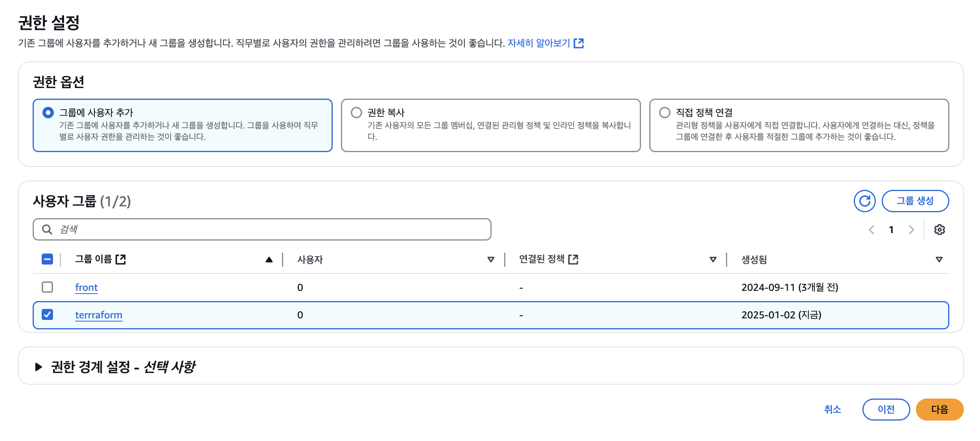Click page number 1

[891, 230]
